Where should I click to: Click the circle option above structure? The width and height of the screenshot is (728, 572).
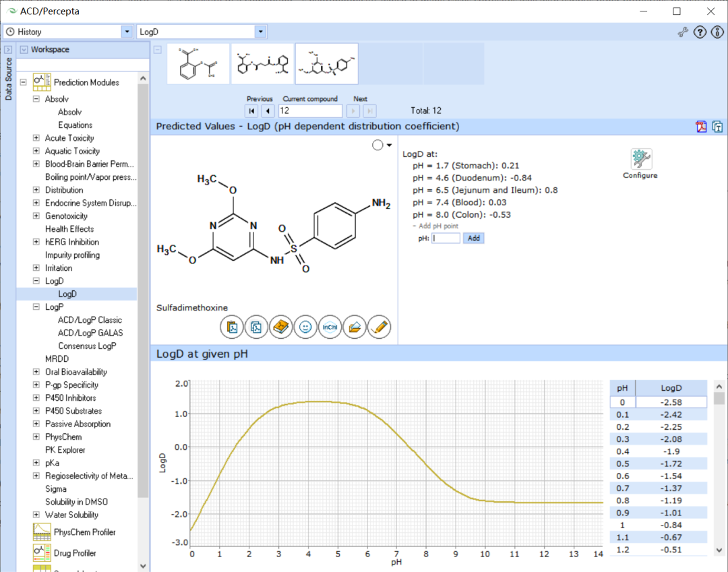click(x=377, y=146)
